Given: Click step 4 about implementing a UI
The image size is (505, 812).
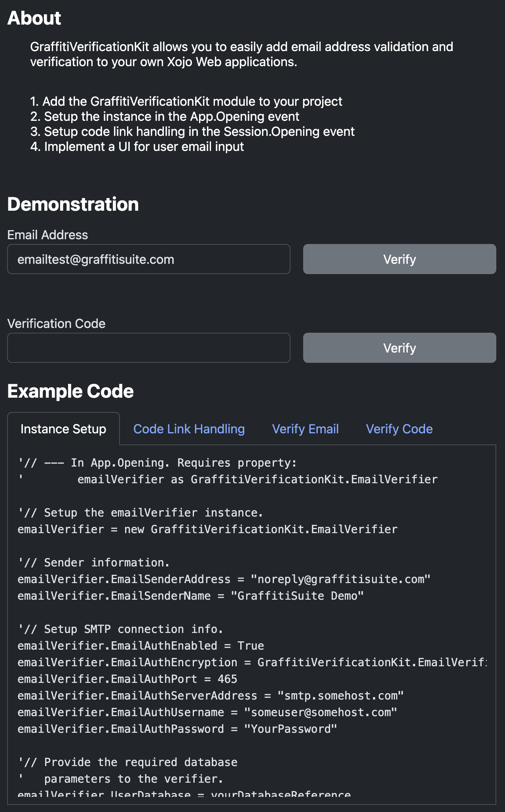Looking at the screenshot, I should point(137,147).
